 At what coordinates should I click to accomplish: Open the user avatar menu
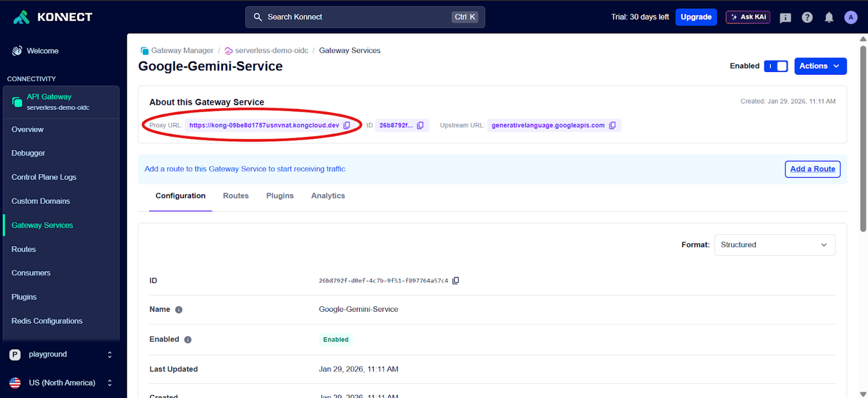click(851, 17)
